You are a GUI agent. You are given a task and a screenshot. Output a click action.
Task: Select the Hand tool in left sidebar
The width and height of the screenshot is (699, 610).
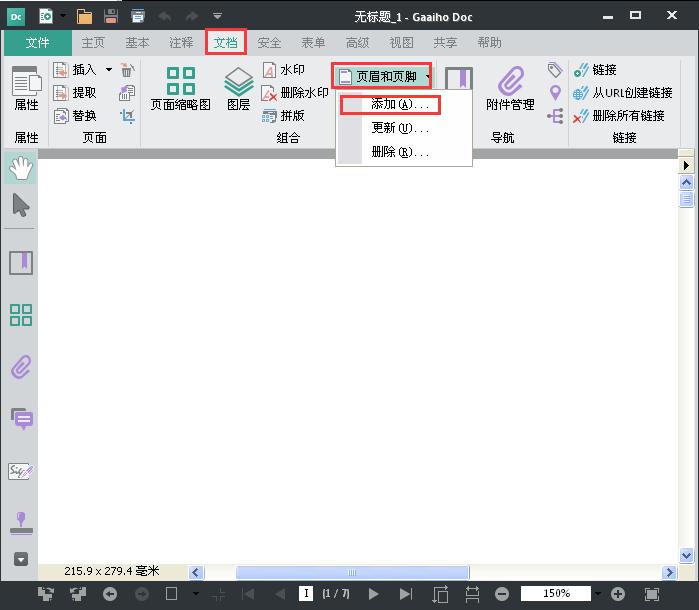tap(21, 168)
